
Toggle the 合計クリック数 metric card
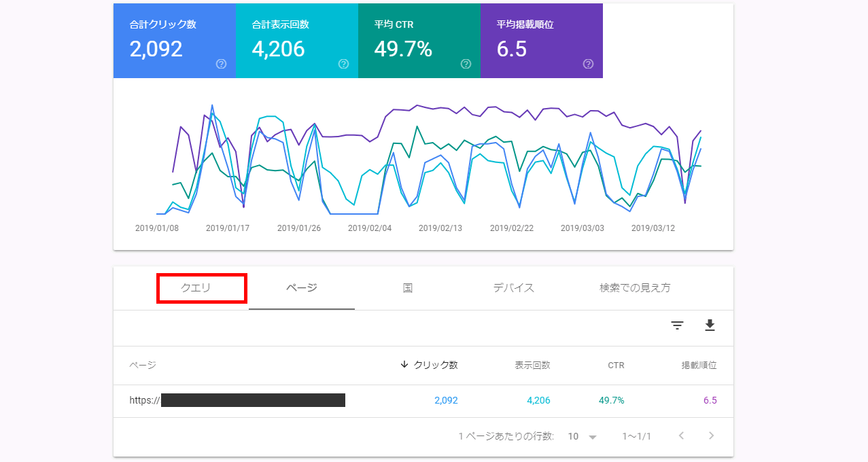click(174, 39)
